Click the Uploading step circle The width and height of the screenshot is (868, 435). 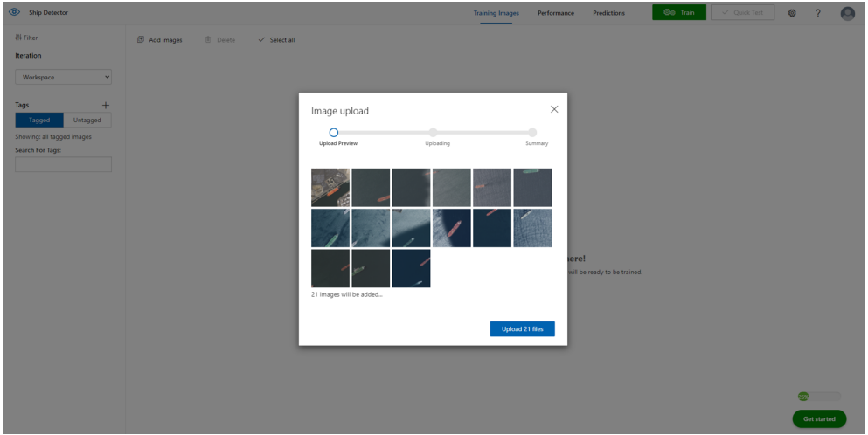pyautogui.click(x=433, y=133)
